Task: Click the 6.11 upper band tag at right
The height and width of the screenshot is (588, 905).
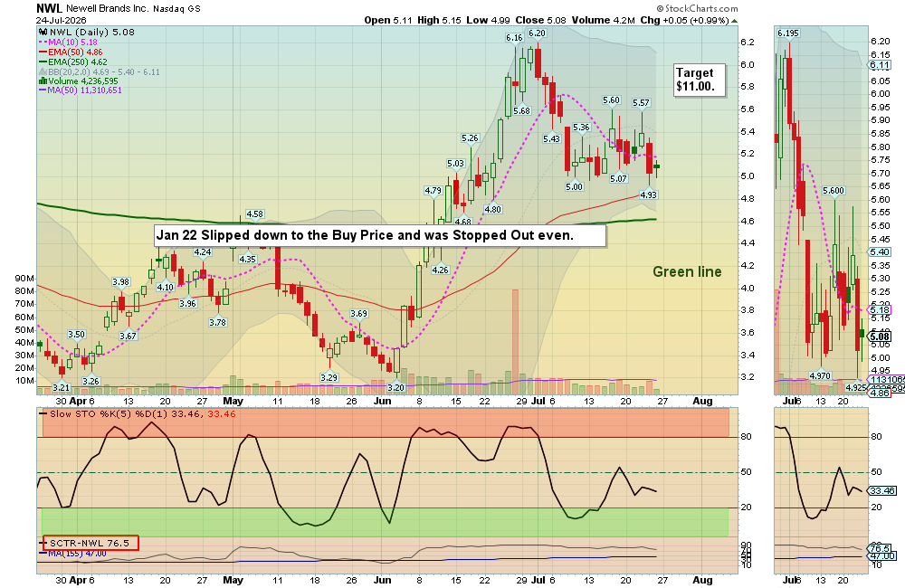Action: tap(881, 66)
